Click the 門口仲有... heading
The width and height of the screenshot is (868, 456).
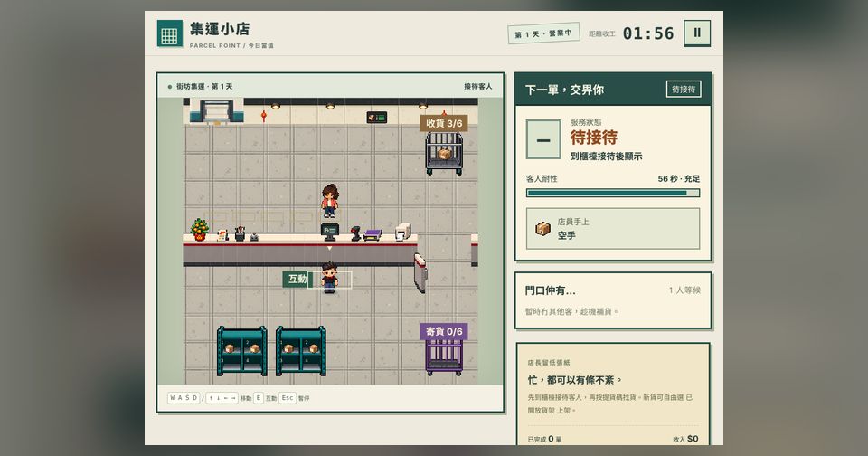pos(551,290)
